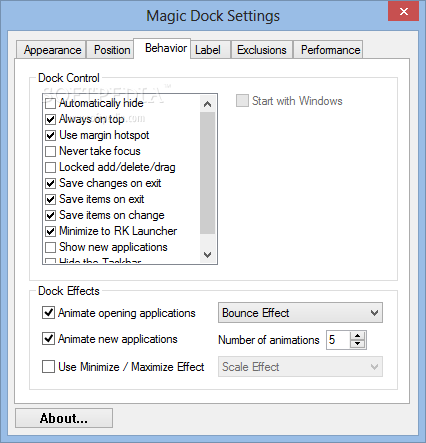Open the Exclusions tab
The width and height of the screenshot is (426, 443).
[262, 50]
